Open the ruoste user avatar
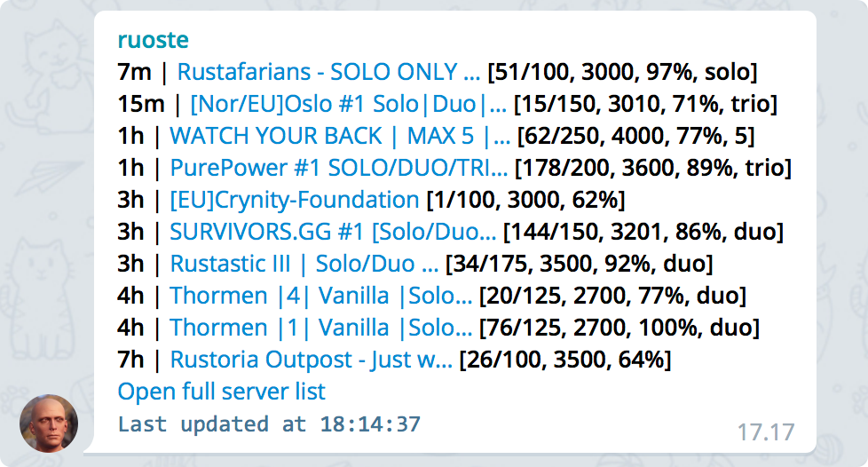Screen dimensions: 868x467 coord(49,423)
